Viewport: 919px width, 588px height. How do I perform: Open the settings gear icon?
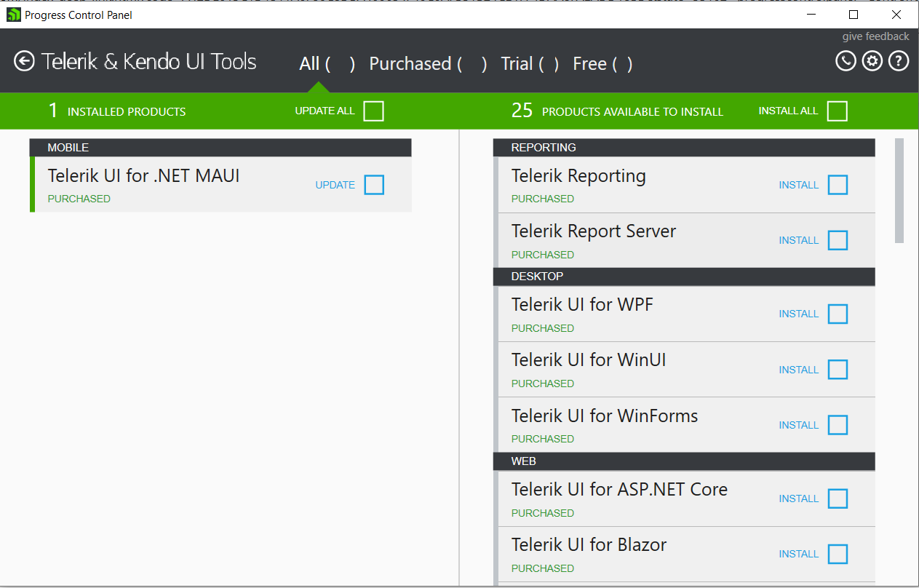click(872, 60)
